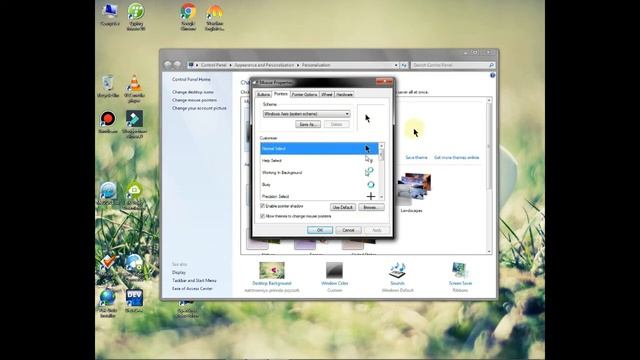This screenshot has width=640, height=360.
Task: Open the Filmora shortcut beside the Bandicam icon
Action: tap(134, 124)
